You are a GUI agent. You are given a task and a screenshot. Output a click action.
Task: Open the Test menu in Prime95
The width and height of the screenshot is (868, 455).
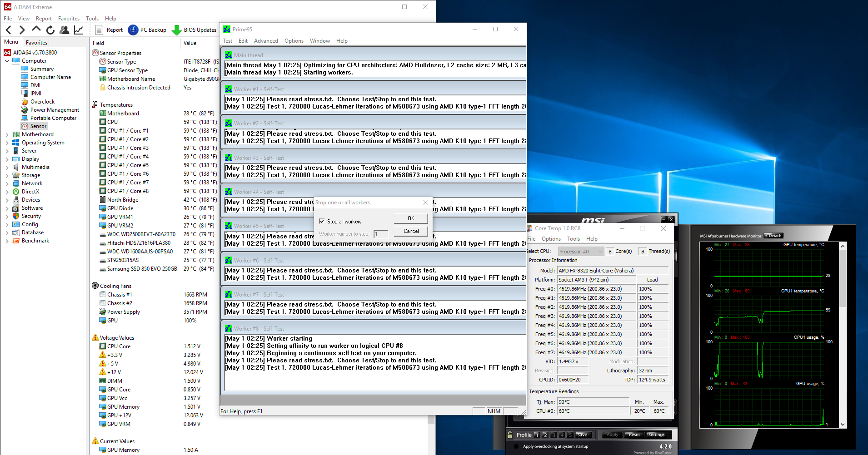coord(227,41)
